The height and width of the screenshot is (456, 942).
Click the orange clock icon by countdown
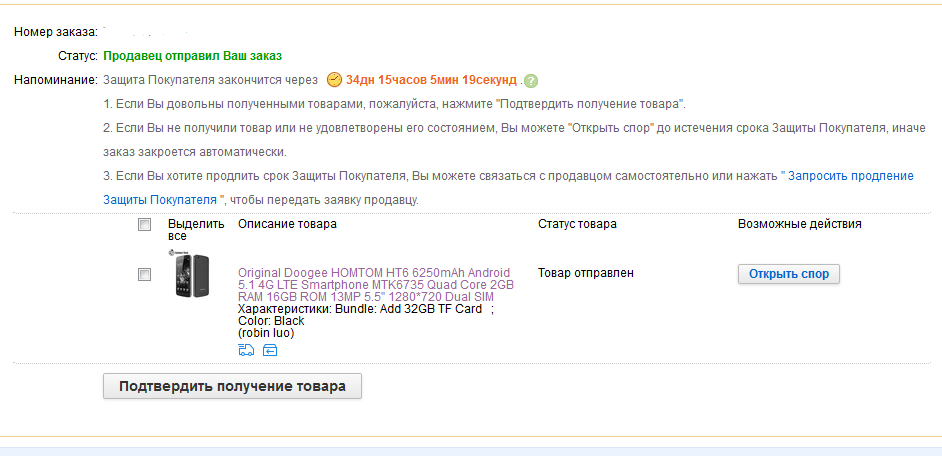[334, 80]
